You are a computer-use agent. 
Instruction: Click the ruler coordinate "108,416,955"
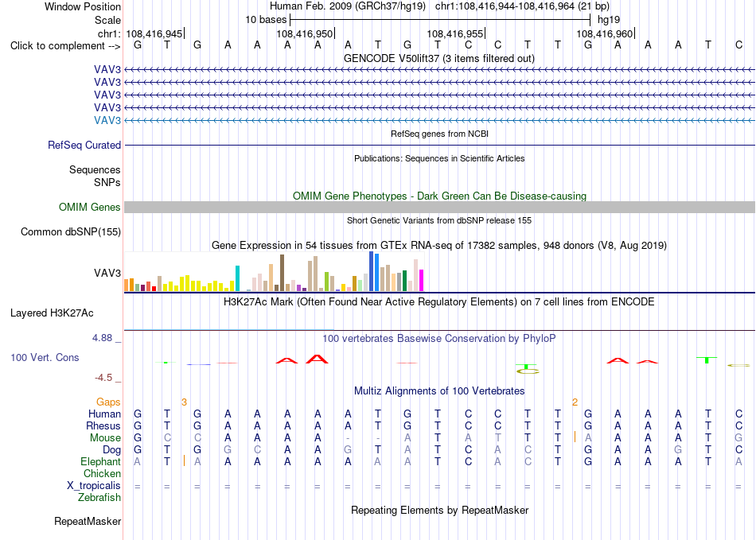click(x=454, y=33)
